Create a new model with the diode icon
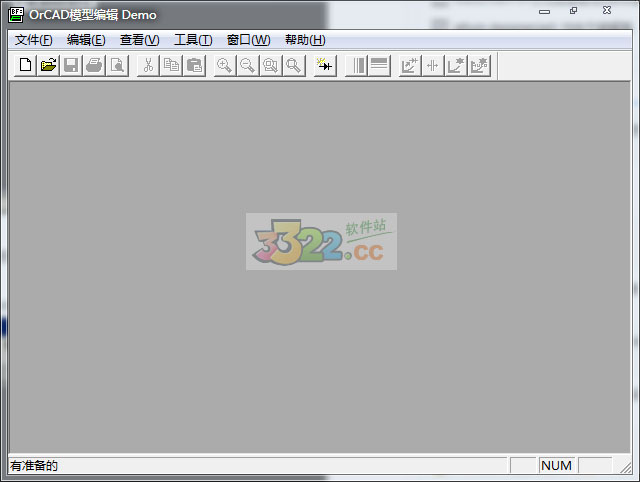The height and width of the screenshot is (482, 640). pos(325,65)
